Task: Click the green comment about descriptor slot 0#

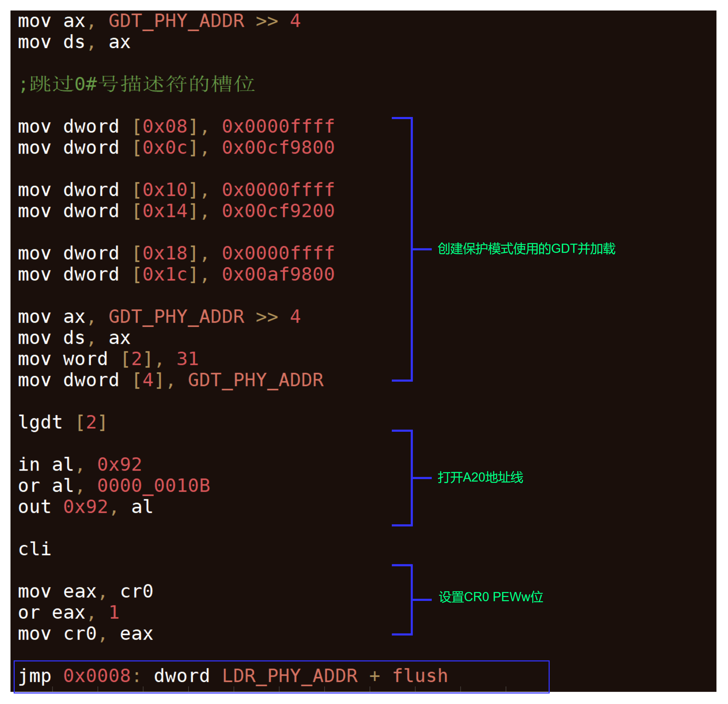Action: [x=137, y=84]
